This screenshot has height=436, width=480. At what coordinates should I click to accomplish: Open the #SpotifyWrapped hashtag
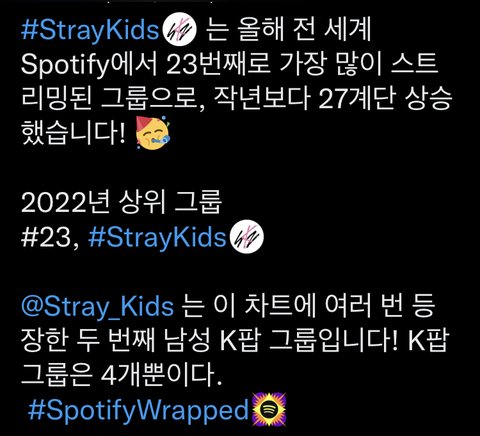(139, 410)
